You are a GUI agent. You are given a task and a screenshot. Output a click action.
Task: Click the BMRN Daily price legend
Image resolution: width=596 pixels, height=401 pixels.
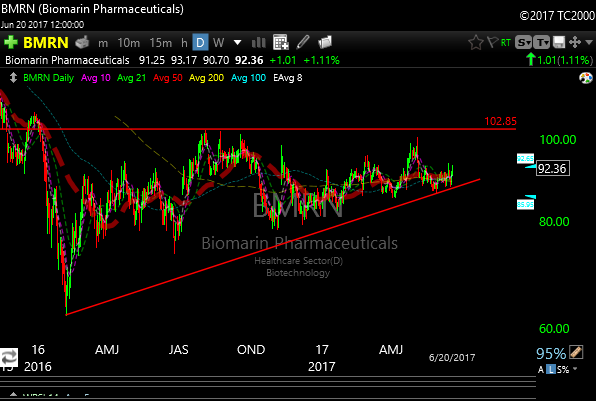(48, 78)
